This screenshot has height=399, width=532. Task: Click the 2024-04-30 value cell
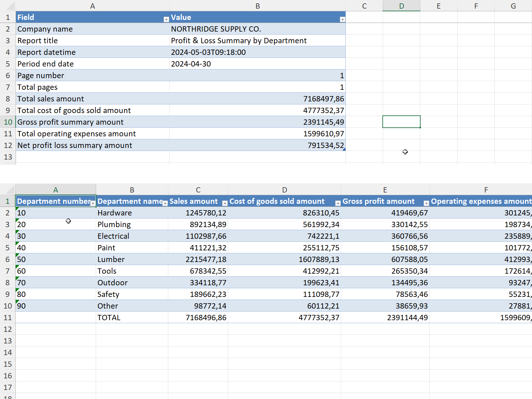[257, 64]
